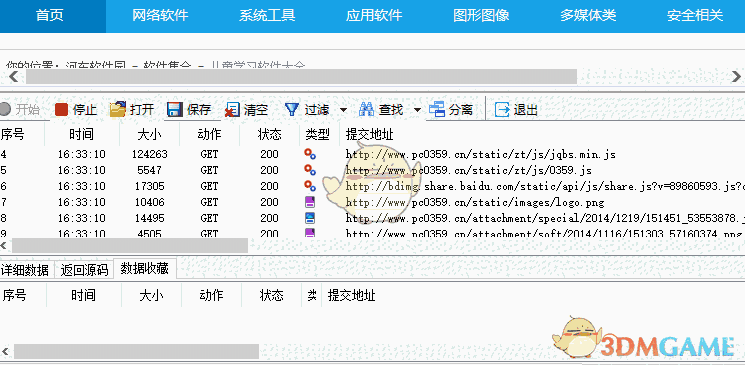
Task: Click the grey 开始 start icon
Action: click(x=5, y=110)
